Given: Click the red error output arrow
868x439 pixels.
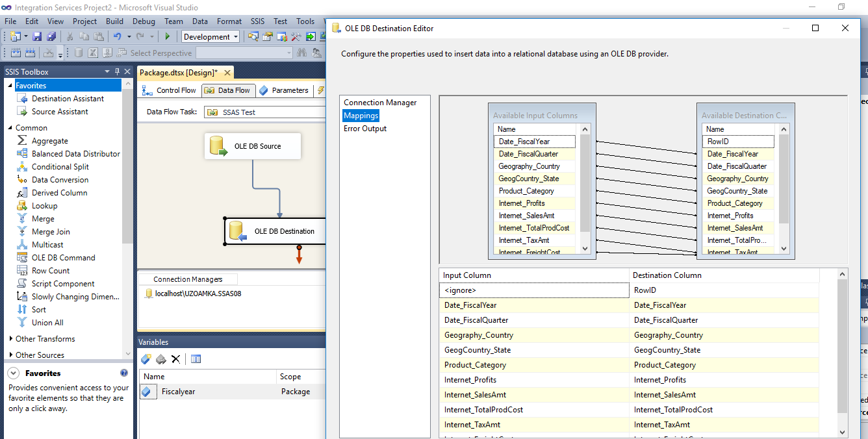Looking at the screenshot, I should pyautogui.click(x=299, y=255).
